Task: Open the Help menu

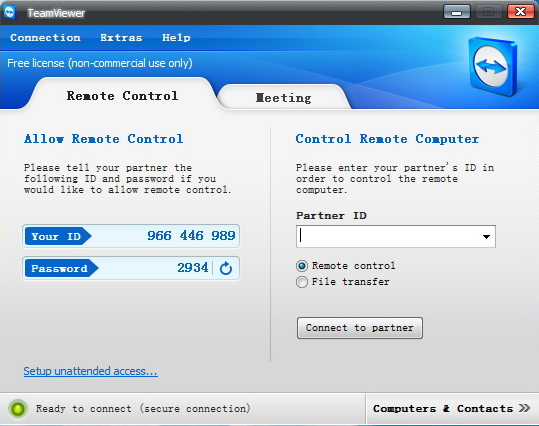Action: [176, 37]
